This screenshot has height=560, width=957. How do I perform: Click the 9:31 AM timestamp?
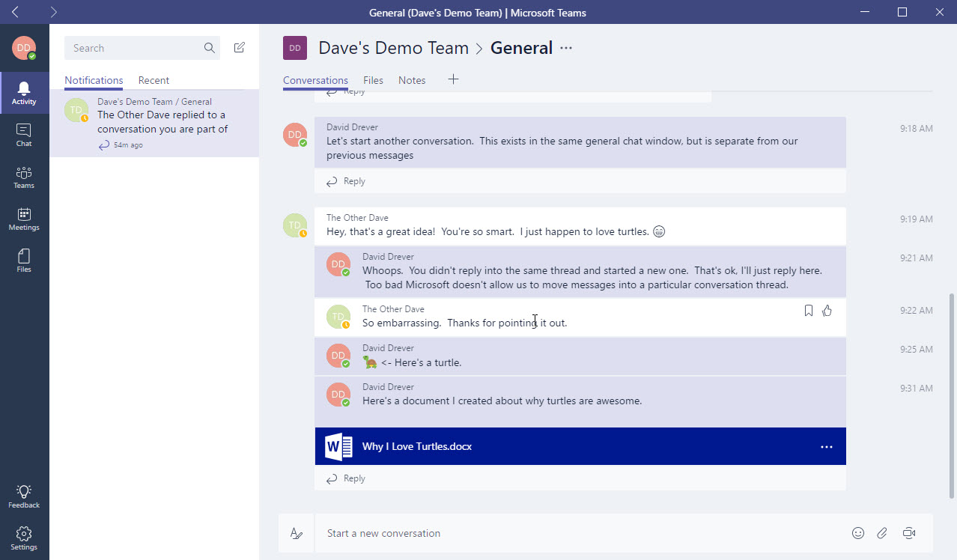click(x=917, y=389)
